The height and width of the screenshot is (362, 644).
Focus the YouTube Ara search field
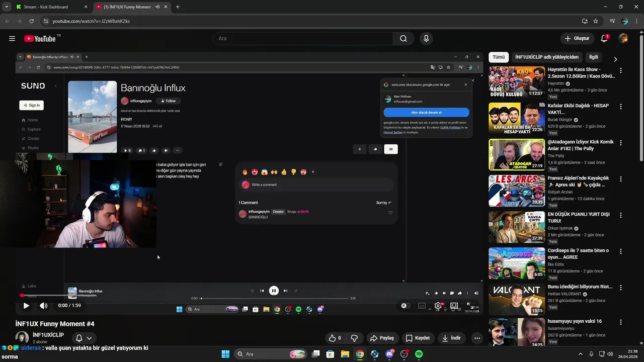[303, 39]
